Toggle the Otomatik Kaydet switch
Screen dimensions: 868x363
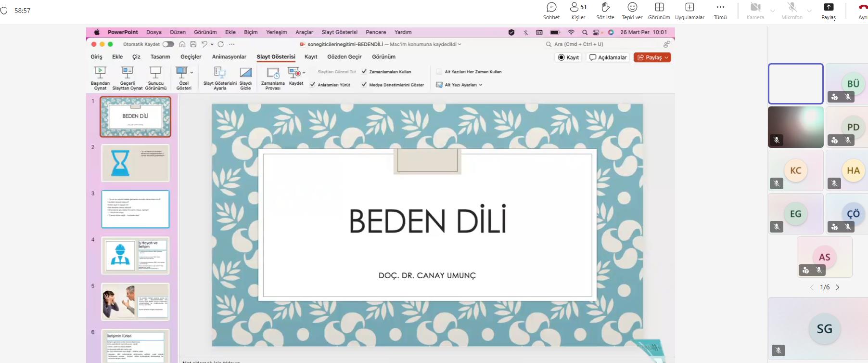pos(168,44)
